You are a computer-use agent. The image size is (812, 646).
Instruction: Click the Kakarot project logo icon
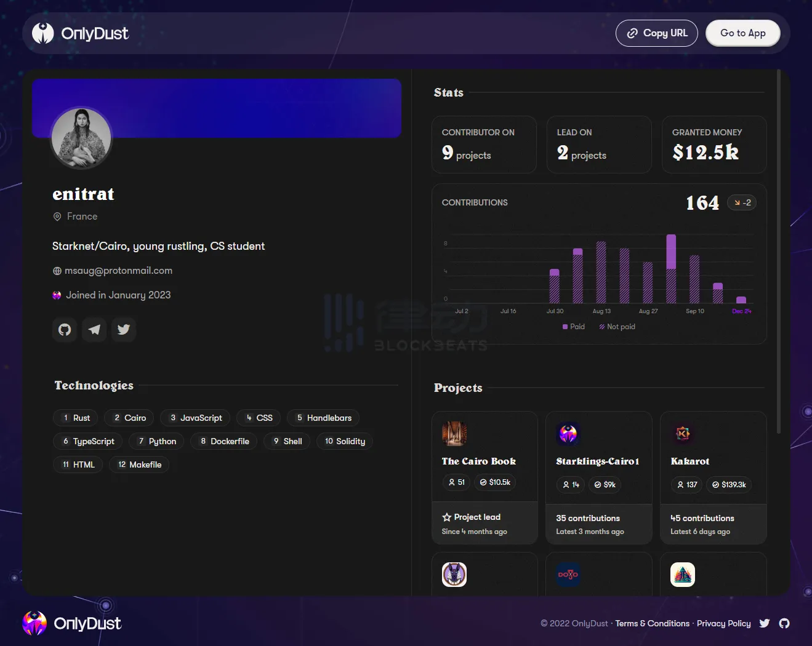click(x=683, y=434)
